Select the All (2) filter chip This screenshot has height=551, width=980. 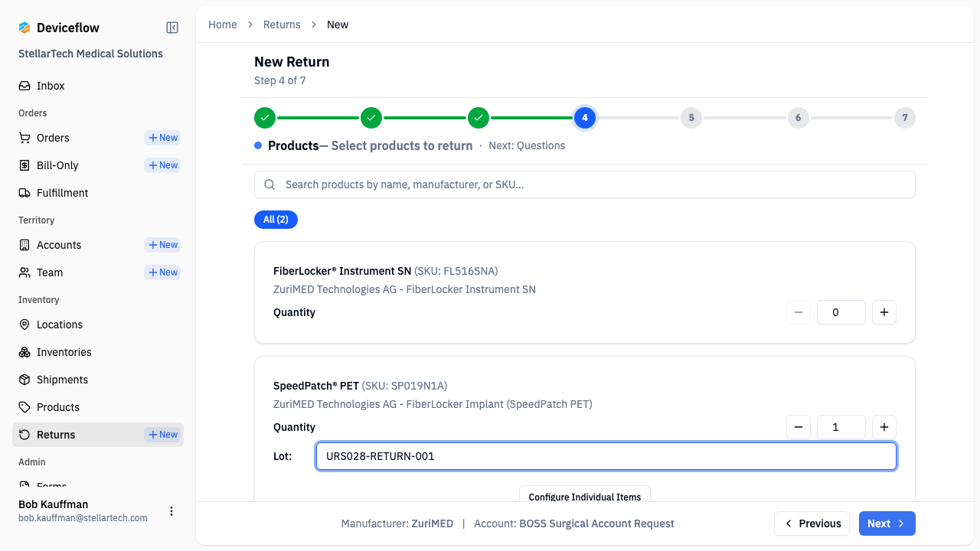[276, 220]
